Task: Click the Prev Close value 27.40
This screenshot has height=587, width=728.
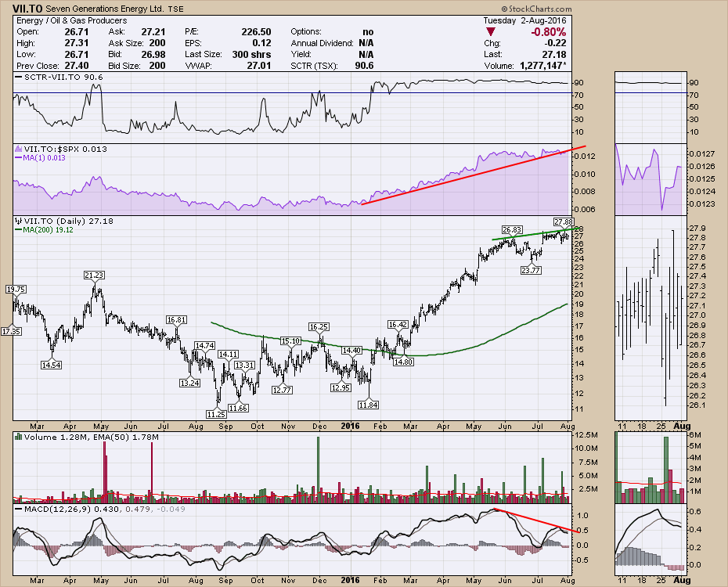Action: [77, 66]
